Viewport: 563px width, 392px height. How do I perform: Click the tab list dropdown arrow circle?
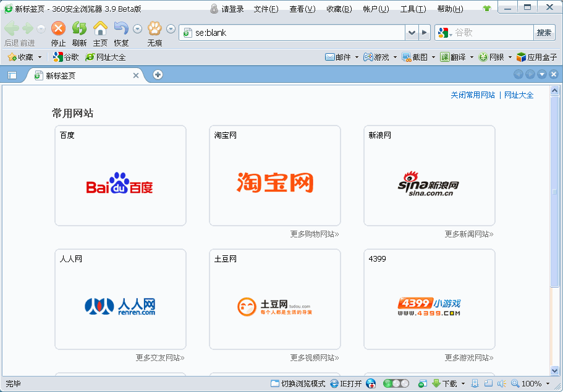[x=542, y=74]
